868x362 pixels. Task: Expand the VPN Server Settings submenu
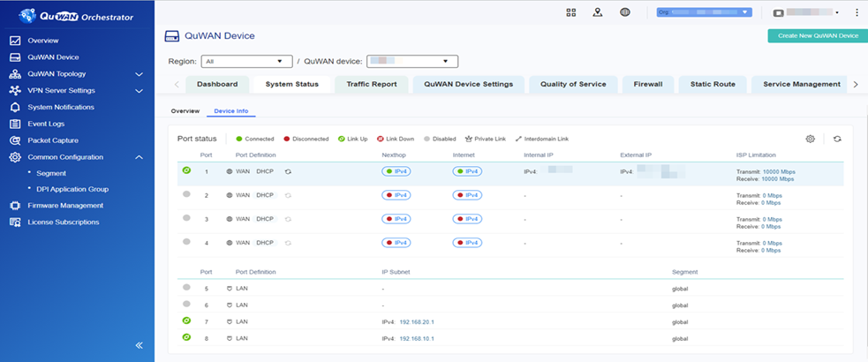(139, 91)
